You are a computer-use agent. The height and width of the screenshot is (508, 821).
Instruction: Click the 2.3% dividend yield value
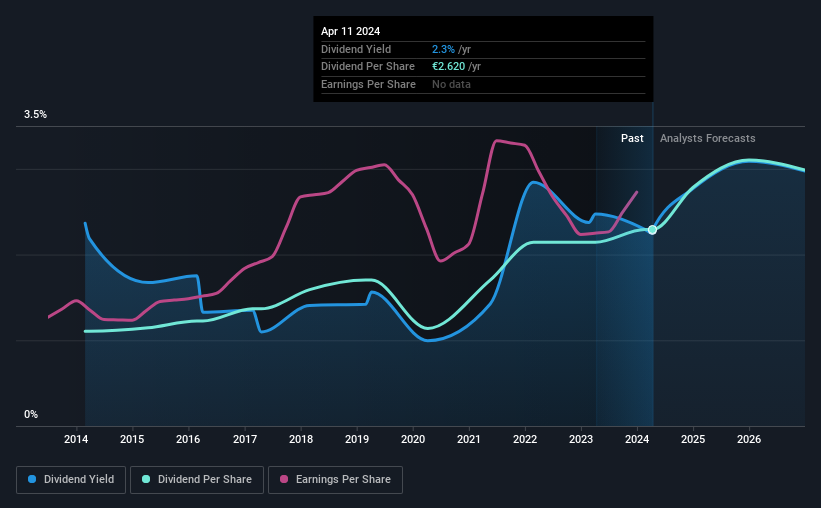point(443,49)
